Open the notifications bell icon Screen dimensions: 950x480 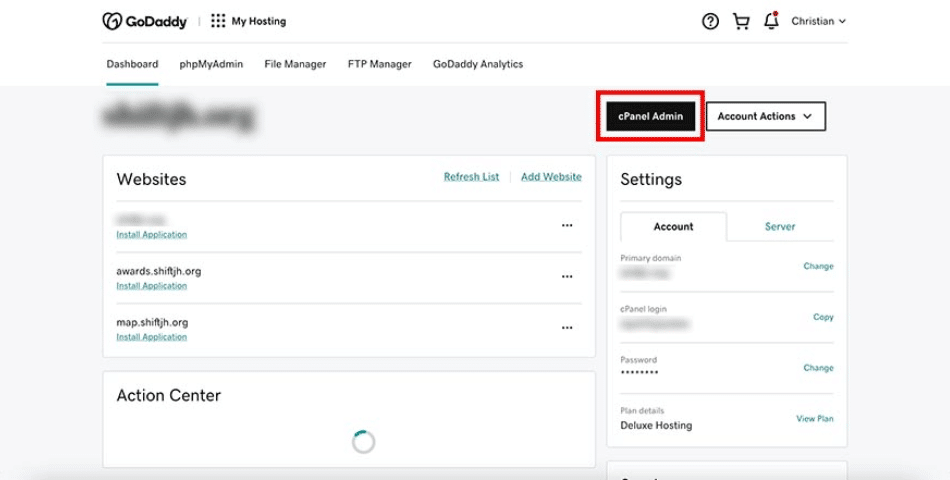(771, 21)
